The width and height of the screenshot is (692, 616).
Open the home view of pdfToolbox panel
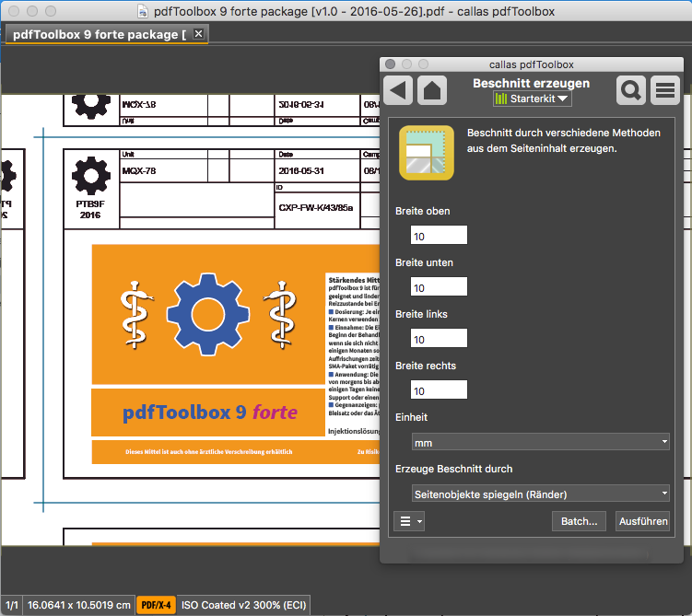(432, 90)
